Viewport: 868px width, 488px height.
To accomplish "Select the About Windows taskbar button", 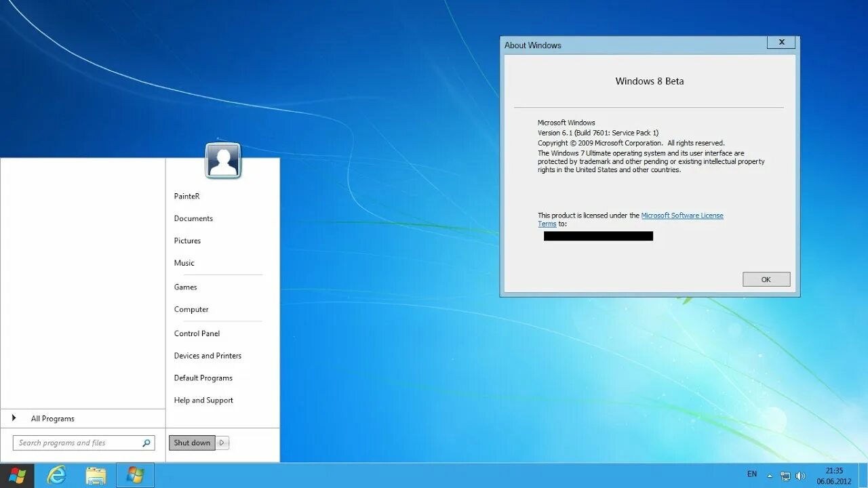I will [135, 476].
